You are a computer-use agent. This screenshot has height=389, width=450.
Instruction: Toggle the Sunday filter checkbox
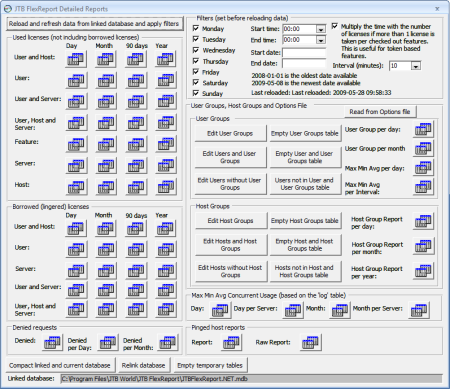coord(196,93)
